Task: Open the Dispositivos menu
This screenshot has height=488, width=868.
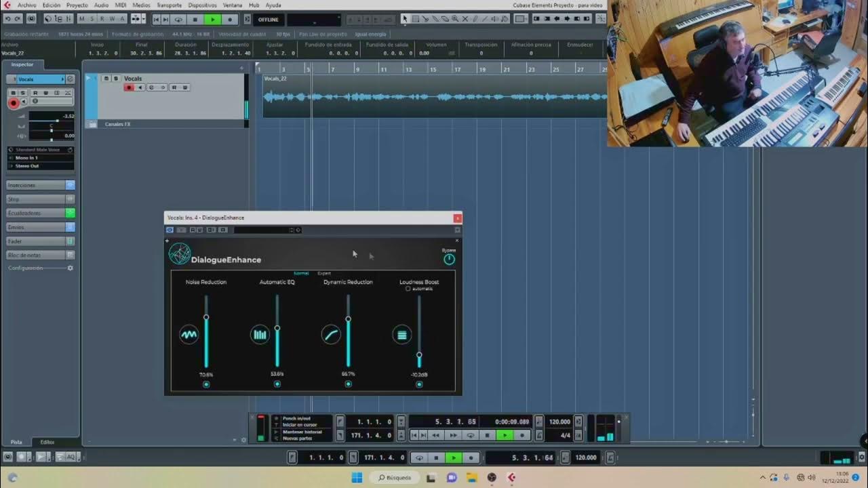Action: [x=202, y=5]
